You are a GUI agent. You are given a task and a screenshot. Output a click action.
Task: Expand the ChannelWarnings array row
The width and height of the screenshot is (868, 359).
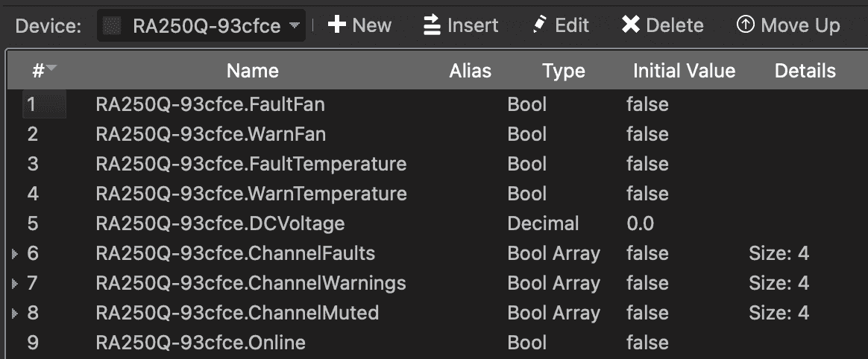[x=15, y=284]
